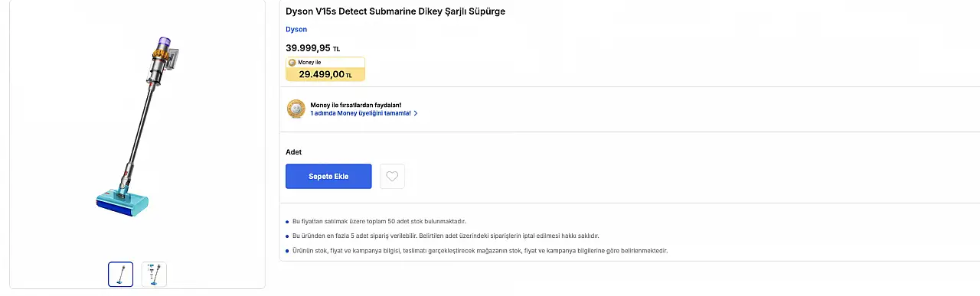
Task: Select the first vacuum thumbnail image
Action: click(121, 275)
